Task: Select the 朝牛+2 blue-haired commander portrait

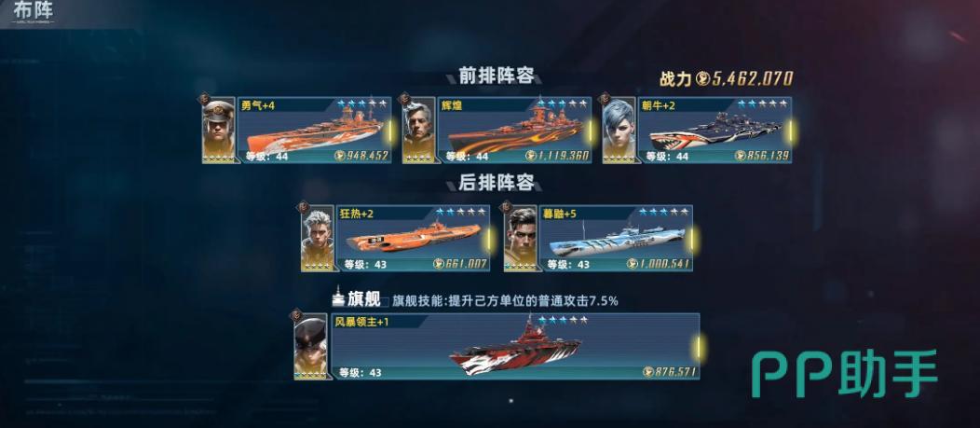Action: click(x=619, y=131)
